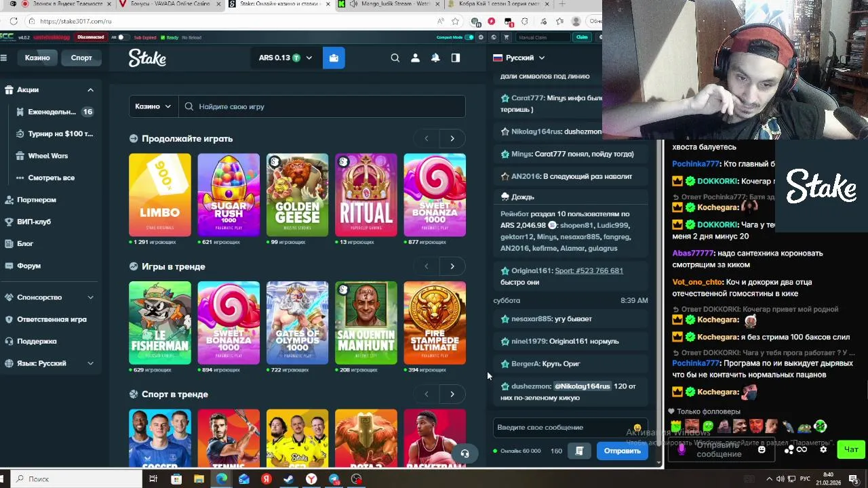Image resolution: width=868 pixels, height=488 pixels.
Task: Click the browser refresh icon
Action: coord(14,21)
